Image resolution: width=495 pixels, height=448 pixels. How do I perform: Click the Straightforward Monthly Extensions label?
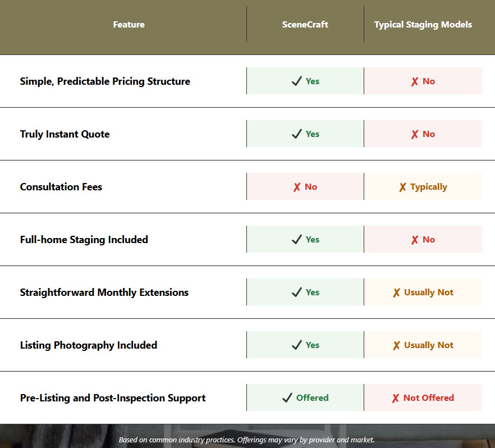(x=104, y=292)
